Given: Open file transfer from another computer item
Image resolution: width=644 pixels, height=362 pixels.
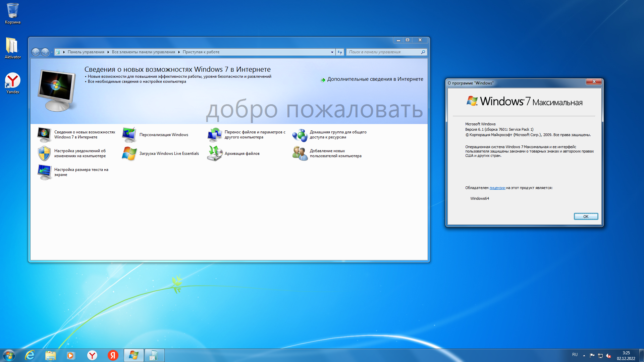Looking at the screenshot, I should [255, 135].
